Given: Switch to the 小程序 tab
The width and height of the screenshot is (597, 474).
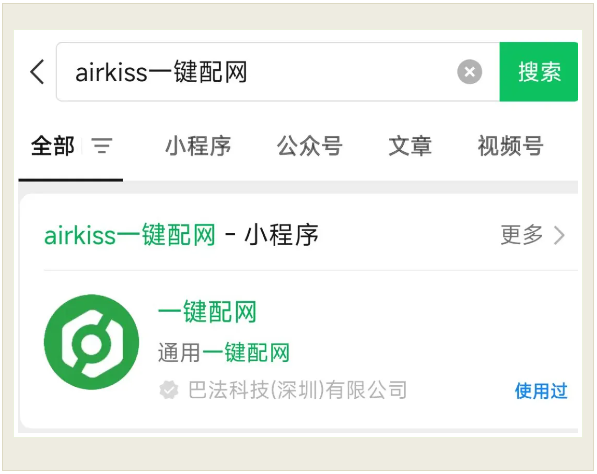Looking at the screenshot, I should (198, 146).
